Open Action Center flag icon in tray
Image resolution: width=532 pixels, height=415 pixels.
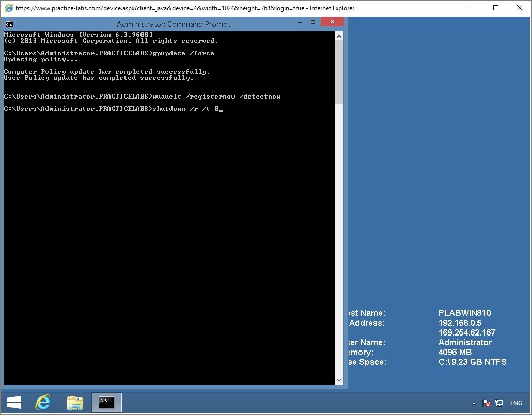click(x=486, y=403)
